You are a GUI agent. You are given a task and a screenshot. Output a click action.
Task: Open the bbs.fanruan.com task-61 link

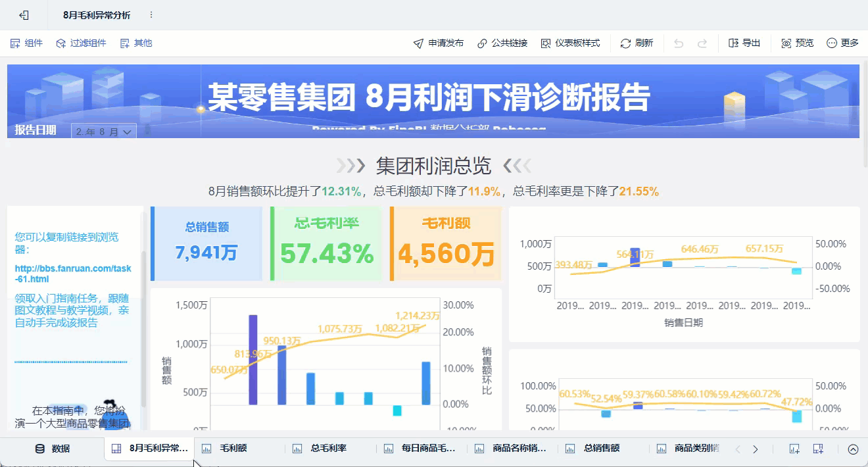[73, 274]
